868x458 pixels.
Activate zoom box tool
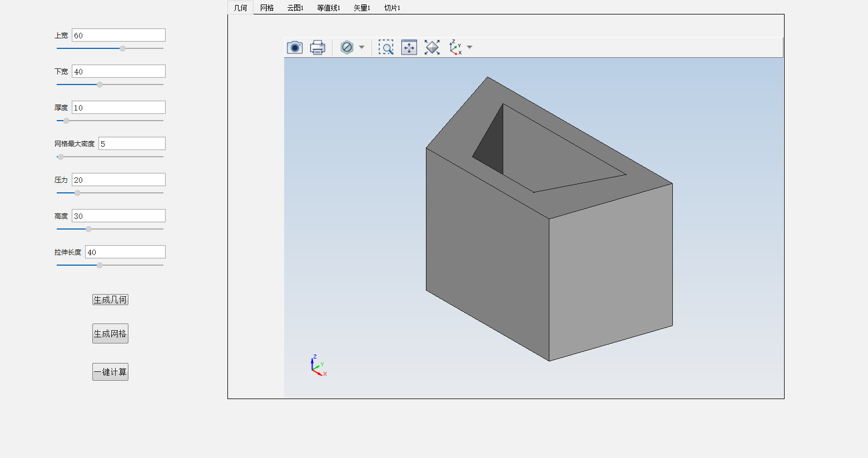click(x=386, y=47)
